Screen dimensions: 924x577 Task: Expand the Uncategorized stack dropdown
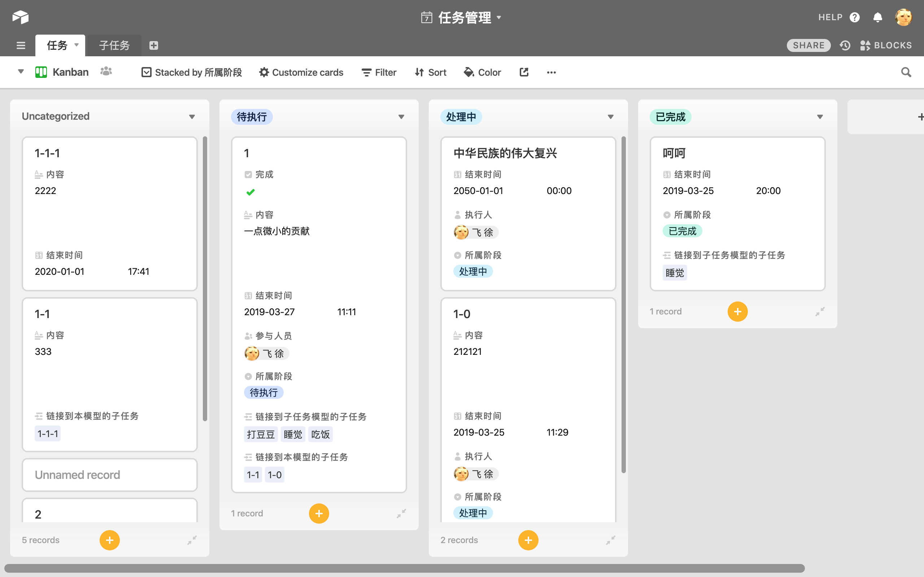192,117
